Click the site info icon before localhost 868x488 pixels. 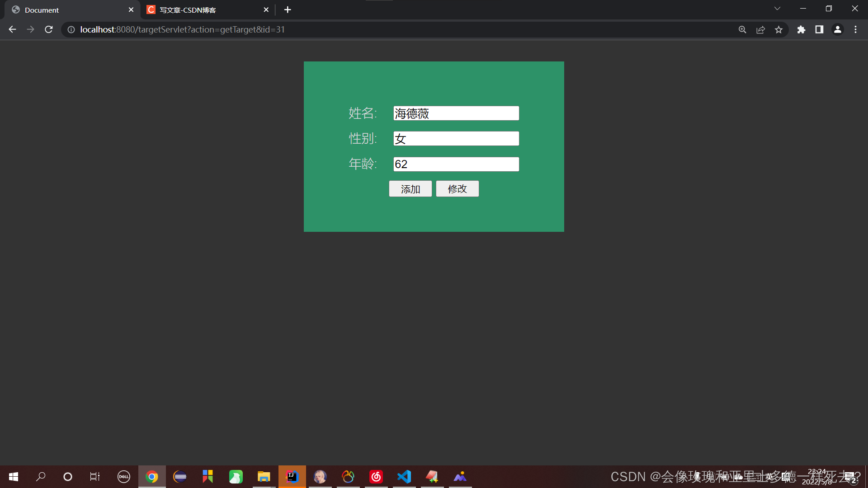point(71,29)
